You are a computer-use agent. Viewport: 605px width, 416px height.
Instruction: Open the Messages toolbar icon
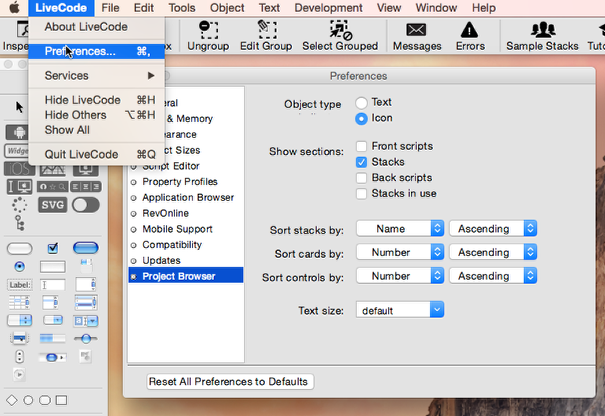tap(417, 36)
